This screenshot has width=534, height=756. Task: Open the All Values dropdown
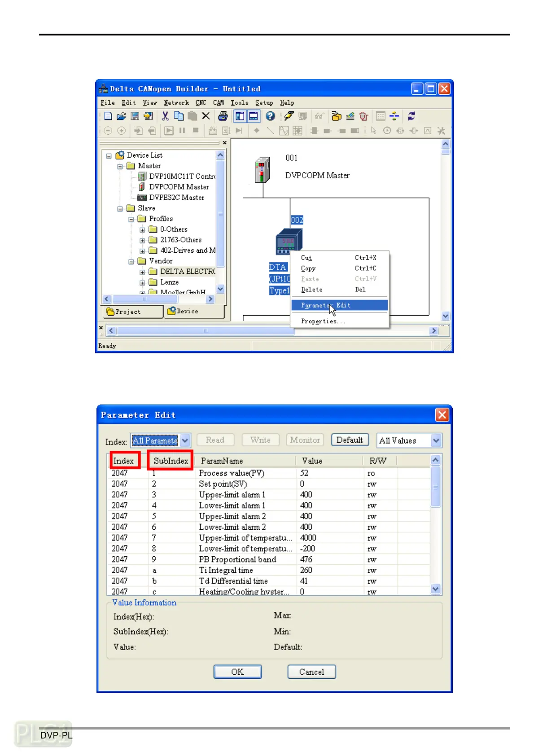(436, 441)
